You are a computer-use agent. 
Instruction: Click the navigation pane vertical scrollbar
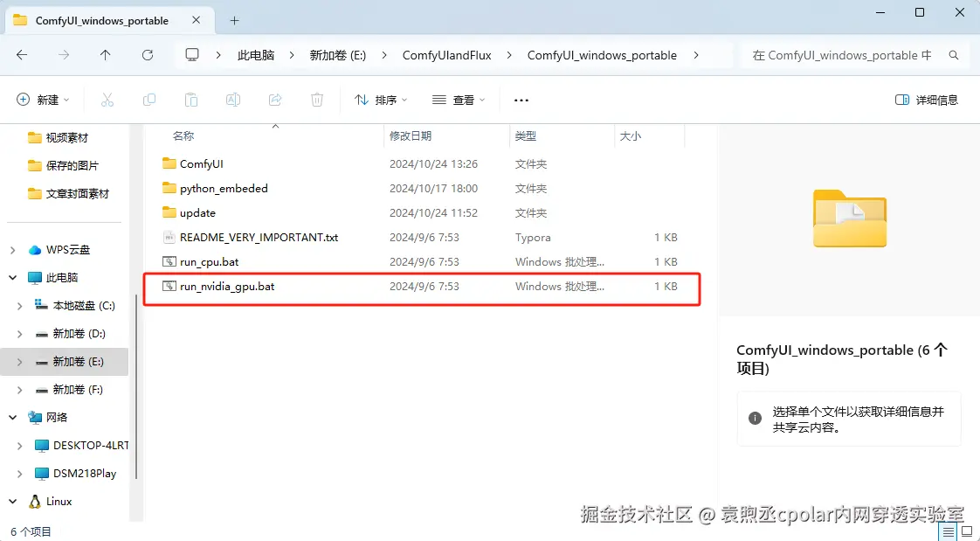tap(136, 388)
